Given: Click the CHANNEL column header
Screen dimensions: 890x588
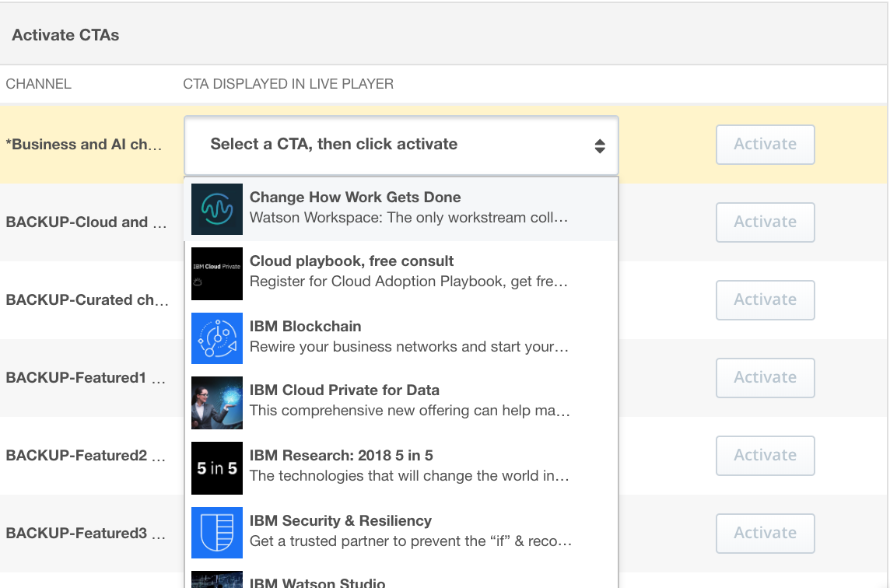Looking at the screenshot, I should 39,84.
